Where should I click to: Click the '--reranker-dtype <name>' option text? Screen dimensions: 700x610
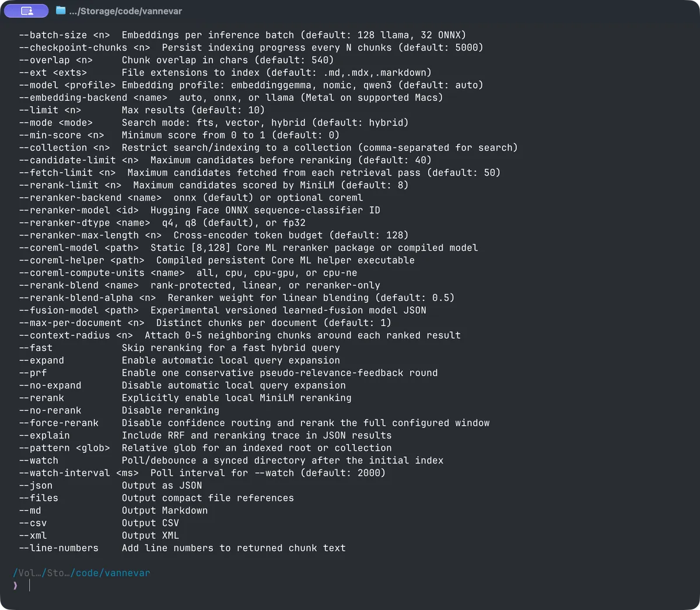pos(84,223)
